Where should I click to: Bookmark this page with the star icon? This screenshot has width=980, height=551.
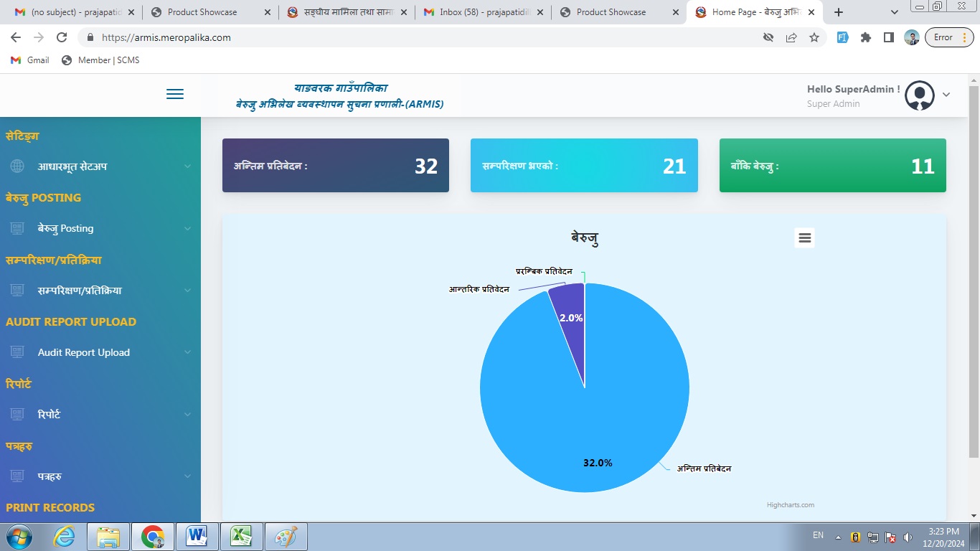click(814, 37)
